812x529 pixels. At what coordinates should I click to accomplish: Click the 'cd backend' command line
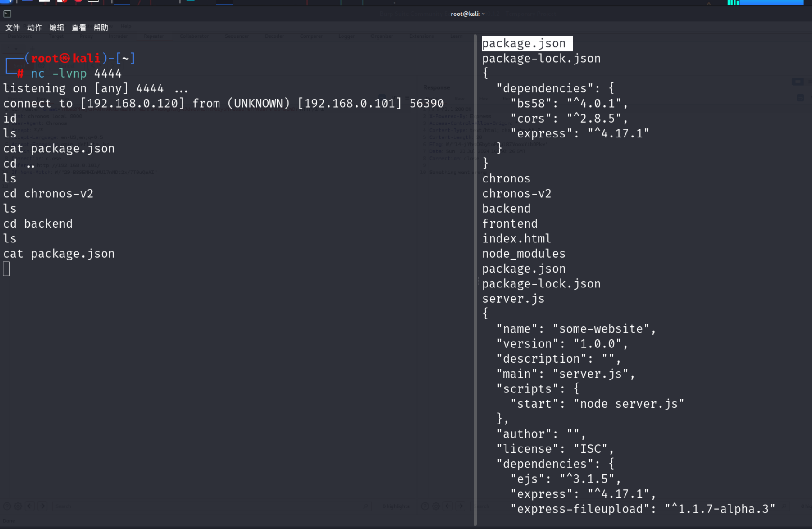point(38,223)
